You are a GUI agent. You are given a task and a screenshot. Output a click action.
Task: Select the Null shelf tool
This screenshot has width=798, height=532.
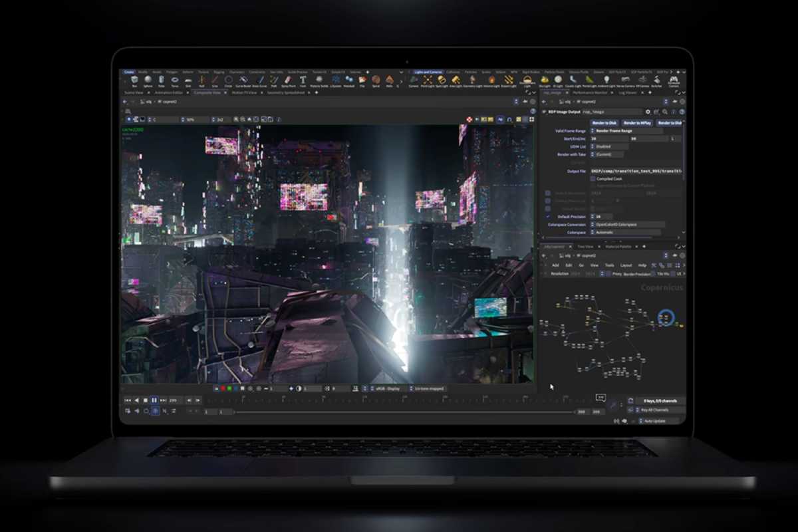click(201, 80)
